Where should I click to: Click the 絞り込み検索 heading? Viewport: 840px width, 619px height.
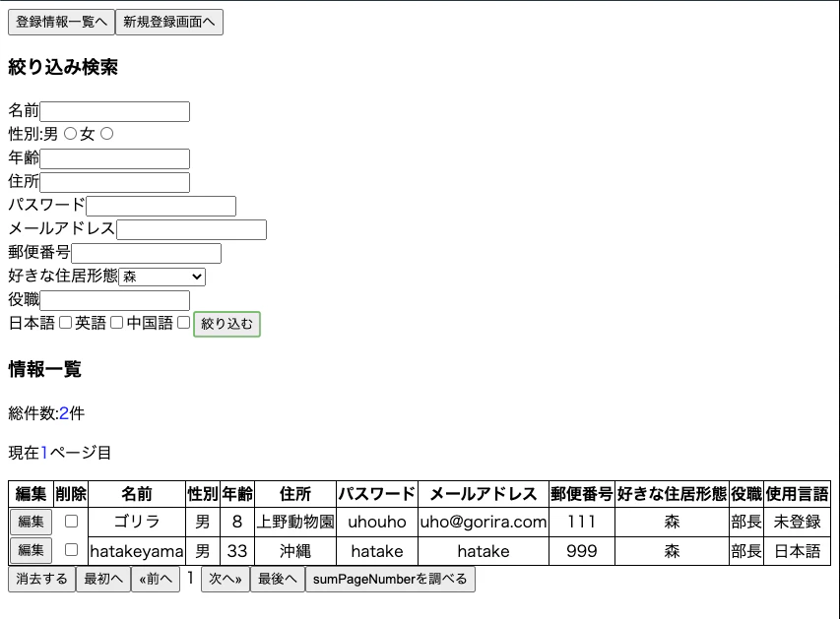click(63, 67)
